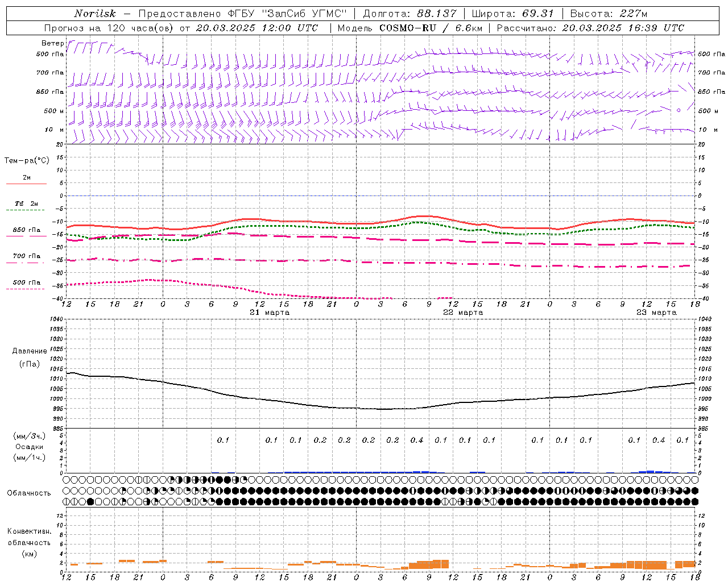Image resolution: width=728 pixels, height=582 pixels.
Task: Click the 'Давление' pressure label
Action: pyautogui.click(x=30, y=351)
